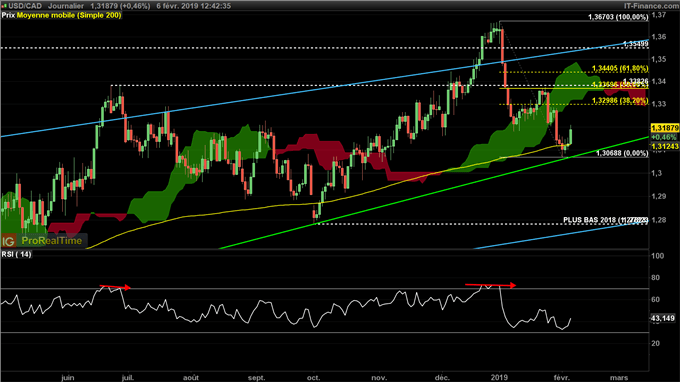Click the 43,149 RSI value tag
680x382 pixels.
663,318
